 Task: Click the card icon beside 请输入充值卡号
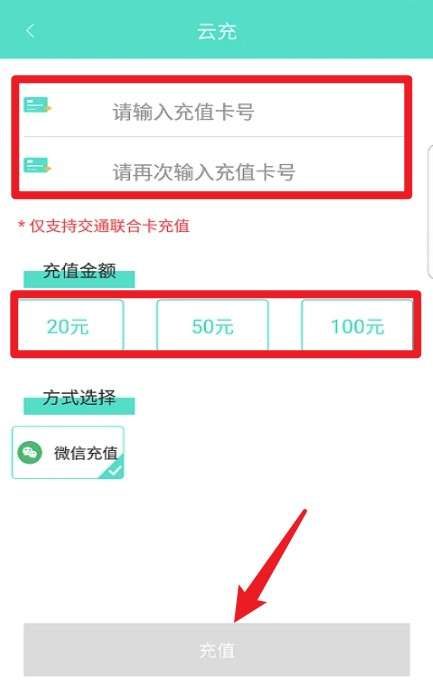(37, 105)
